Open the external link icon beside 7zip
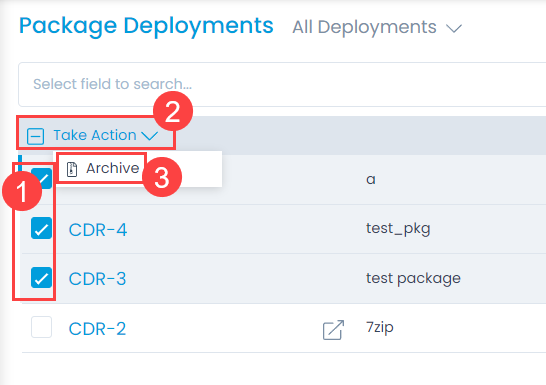The image size is (546, 385). pos(333,330)
